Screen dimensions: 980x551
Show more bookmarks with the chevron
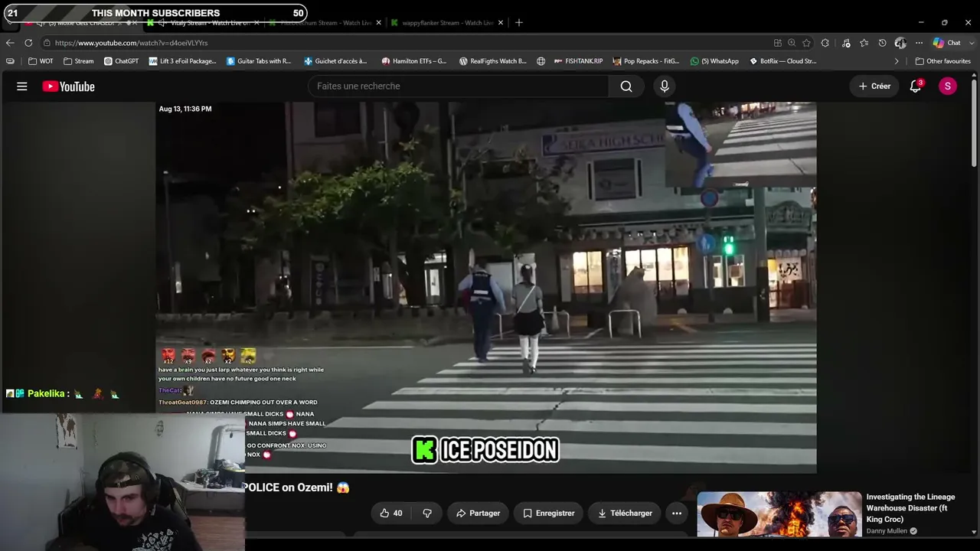pos(897,61)
